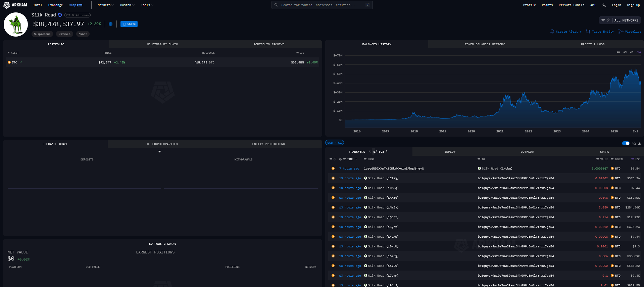This screenshot has height=287, width=644.
Task: Click the blue Share button
Action: point(129,24)
